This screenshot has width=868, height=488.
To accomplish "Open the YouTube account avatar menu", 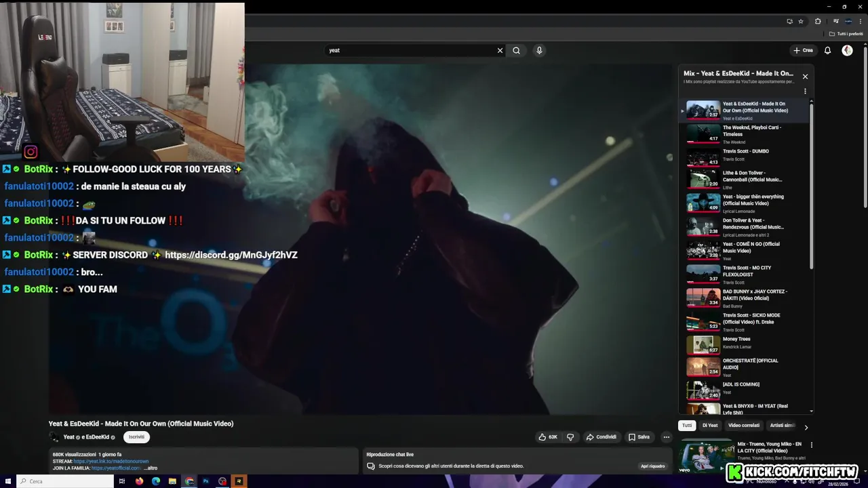I will pos(847,50).
